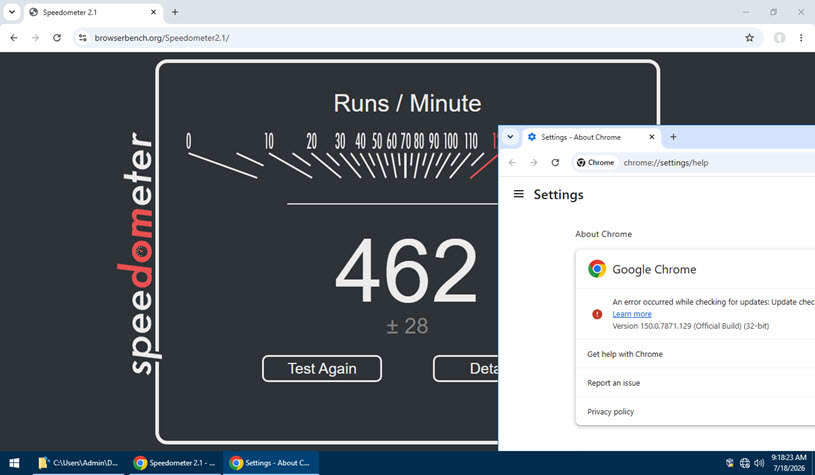The width and height of the screenshot is (815, 475).
Task: Click the Google Chrome logo icon
Action: [x=597, y=269]
